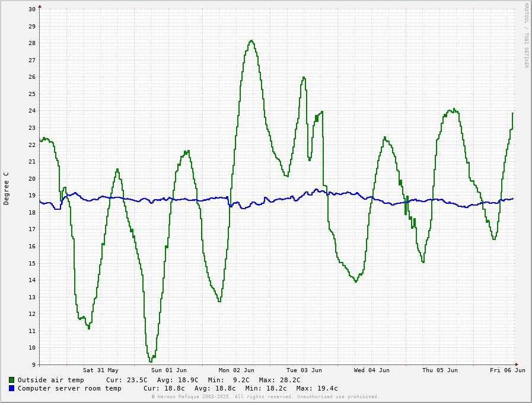Click the 'Thu 05 Jun' date label
This screenshot has height=403, width=532.
439,370
